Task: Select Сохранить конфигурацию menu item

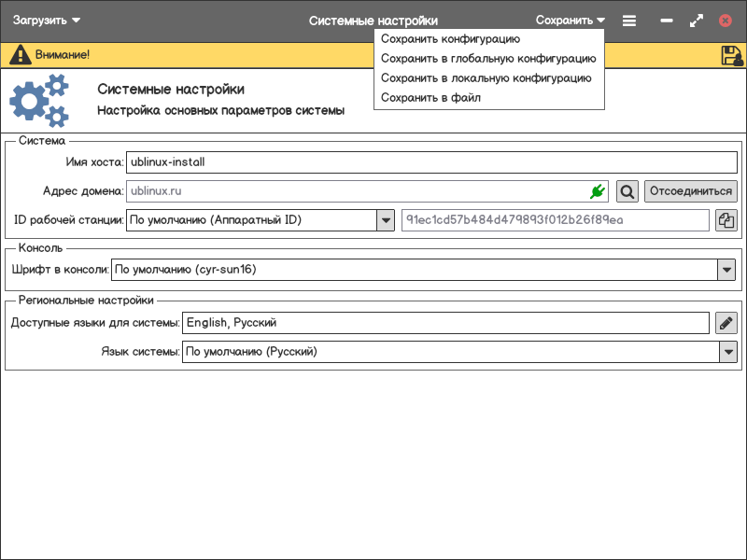Action: [450, 39]
